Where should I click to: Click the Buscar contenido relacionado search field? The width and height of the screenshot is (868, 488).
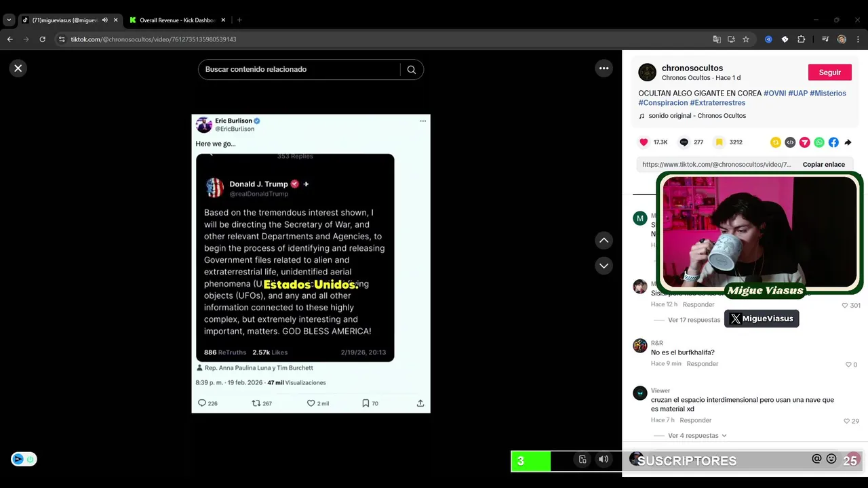coord(298,69)
